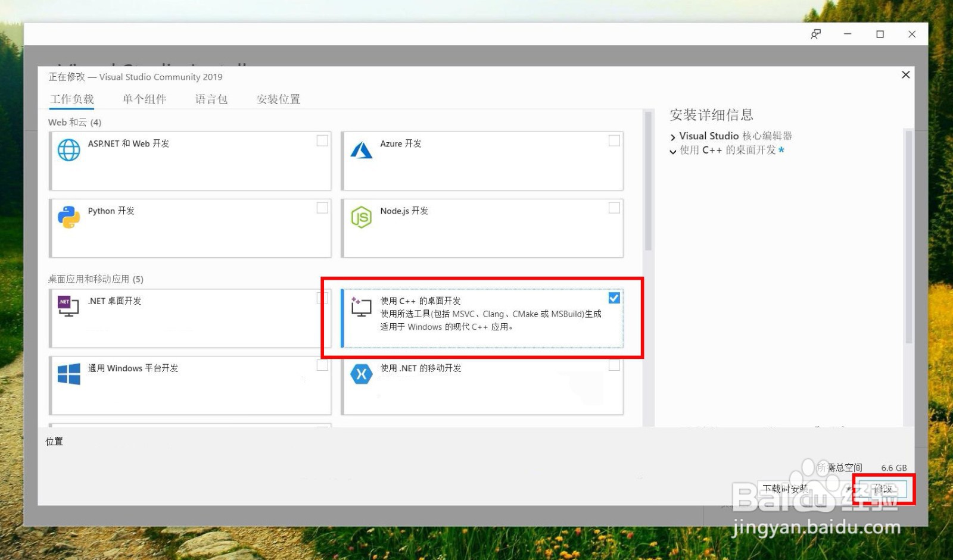
Task: Switch to the 单个组件 tab
Action: point(145,99)
